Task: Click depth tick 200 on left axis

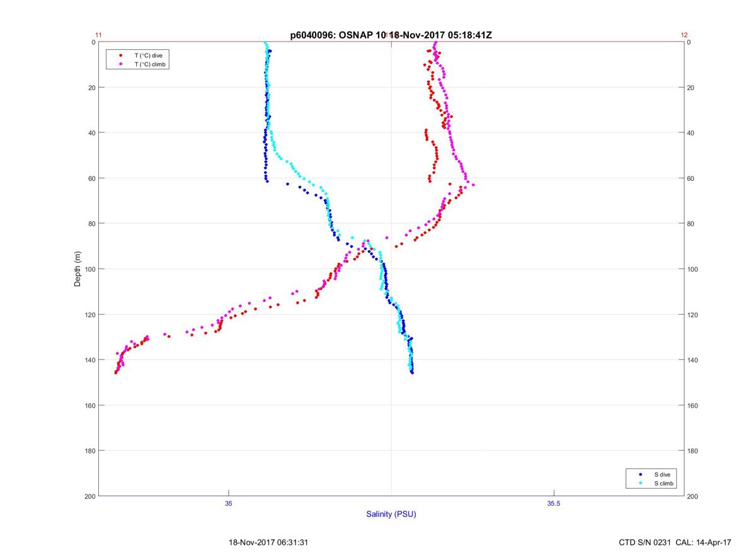Action: [x=89, y=496]
